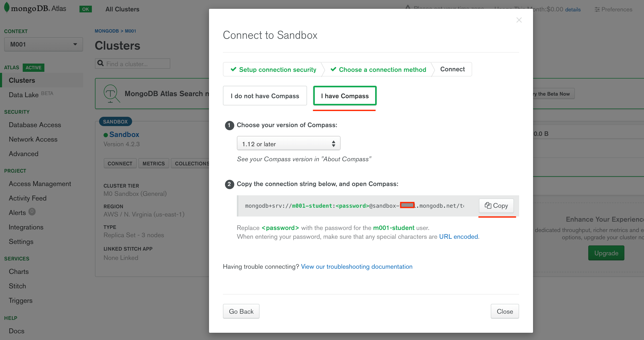Click the clipboard icon inside the Copy button
This screenshot has height=340, width=644.
pyautogui.click(x=488, y=206)
